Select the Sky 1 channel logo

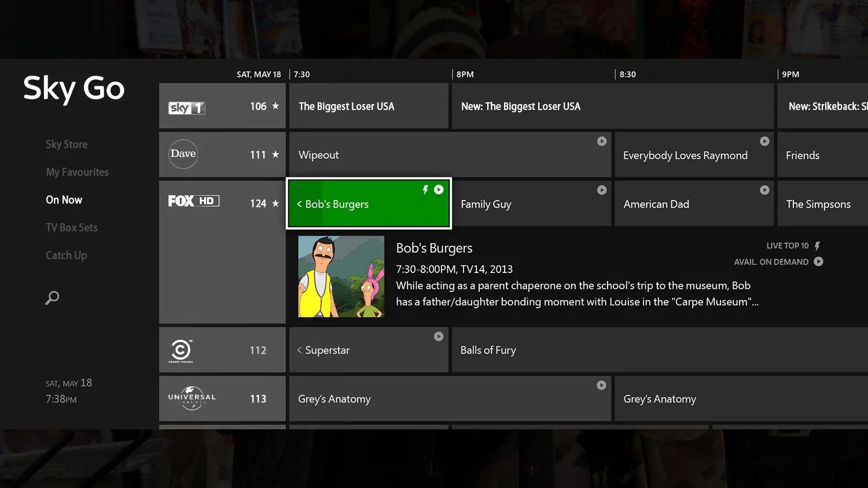pos(187,108)
